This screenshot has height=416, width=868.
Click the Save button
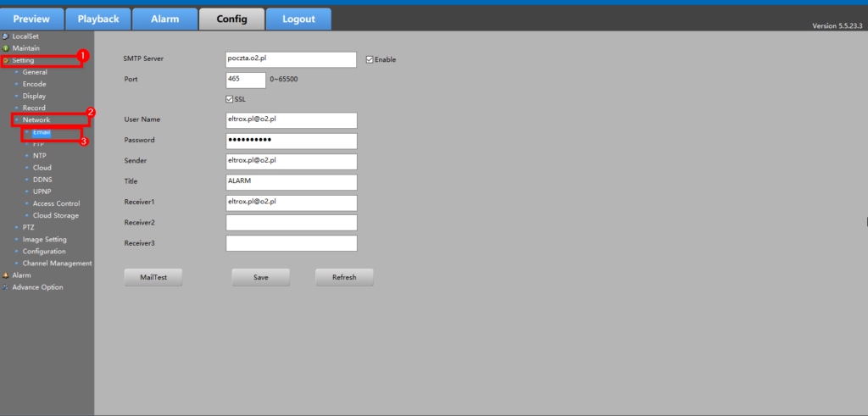pyautogui.click(x=261, y=277)
